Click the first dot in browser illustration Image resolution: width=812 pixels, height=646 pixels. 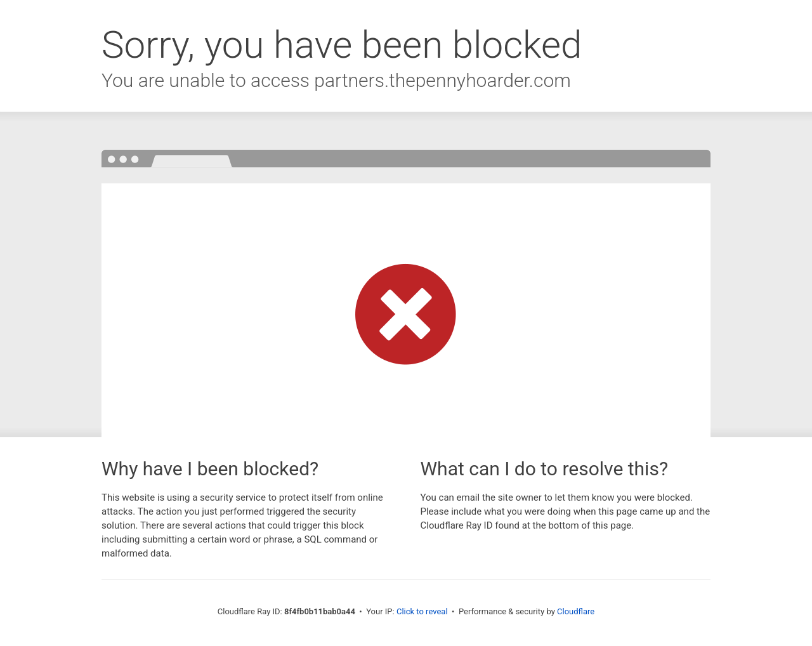point(112,159)
